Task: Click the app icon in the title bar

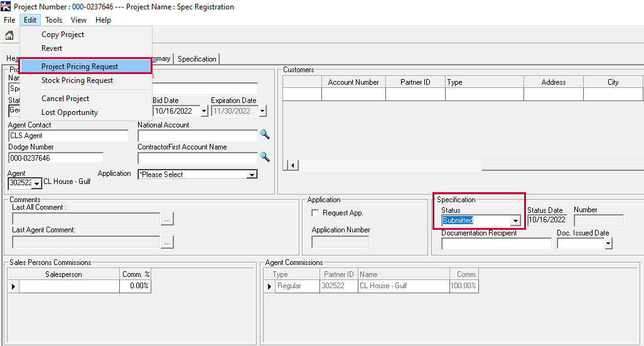Action: click(x=6, y=7)
